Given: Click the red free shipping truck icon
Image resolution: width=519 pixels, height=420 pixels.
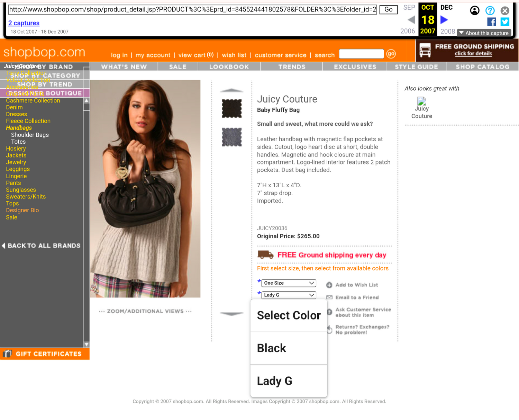Looking at the screenshot, I should 265,255.
